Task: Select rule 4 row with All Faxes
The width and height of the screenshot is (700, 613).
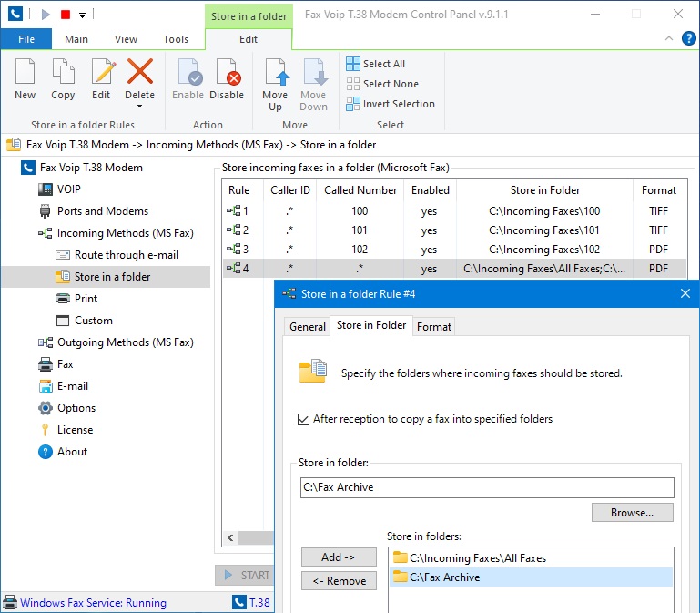Action: (x=454, y=269)
